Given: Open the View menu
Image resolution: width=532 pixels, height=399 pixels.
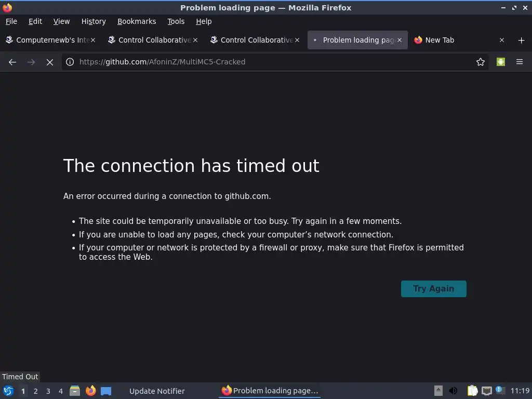Looking at the screenshot, I should click(61, 21).
